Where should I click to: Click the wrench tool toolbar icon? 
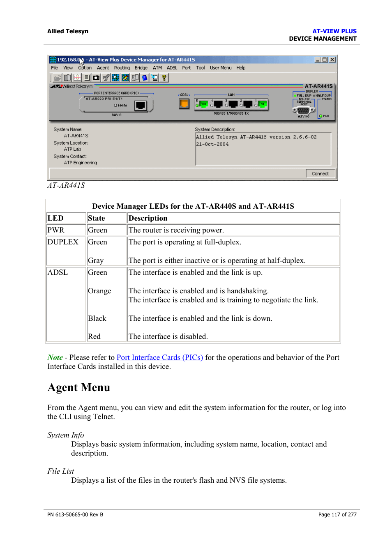106,78
